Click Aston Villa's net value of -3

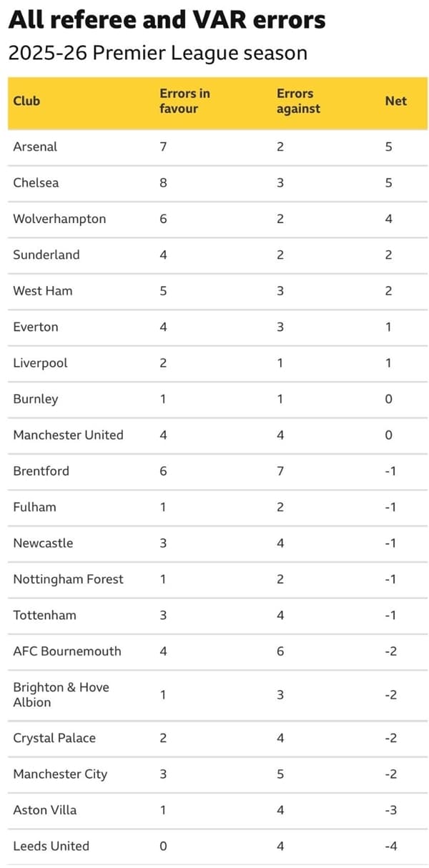coord(390,810)
